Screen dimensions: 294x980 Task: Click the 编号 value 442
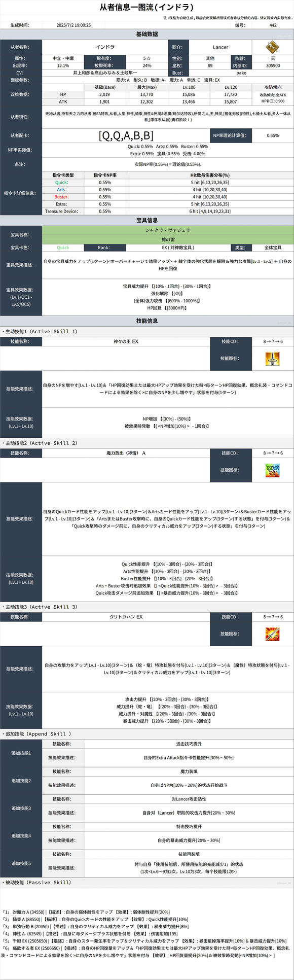(273, 25)
